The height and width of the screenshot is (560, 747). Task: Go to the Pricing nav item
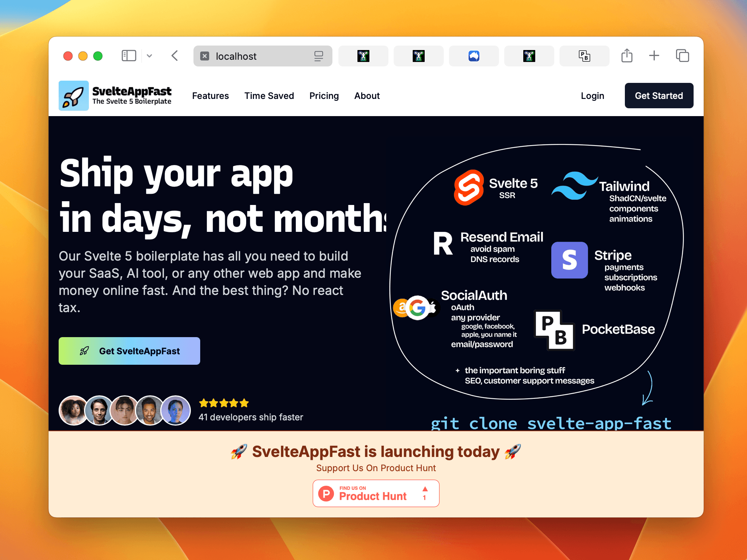[x=324, y=96]
